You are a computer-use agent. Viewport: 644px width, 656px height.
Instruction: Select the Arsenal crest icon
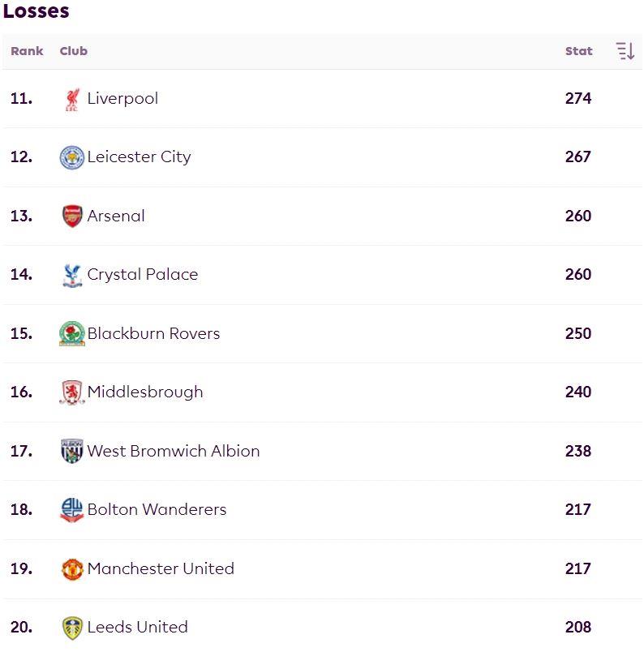pos(72,217)
